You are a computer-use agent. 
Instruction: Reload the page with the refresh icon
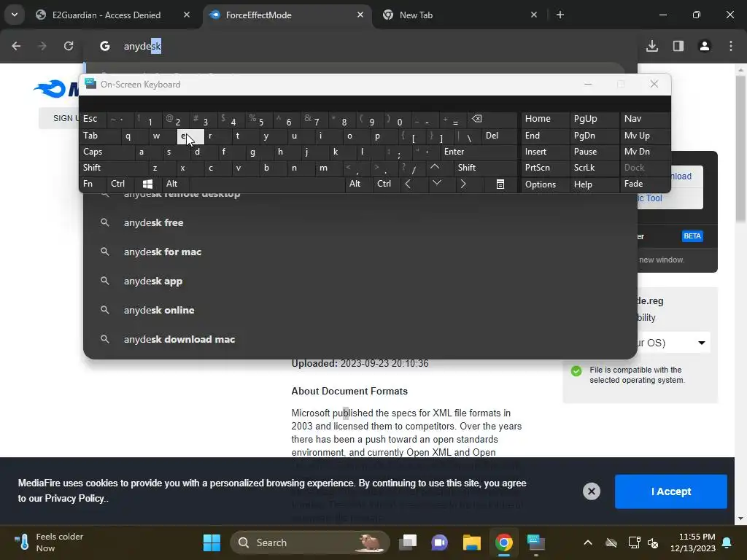pos(69,46)
